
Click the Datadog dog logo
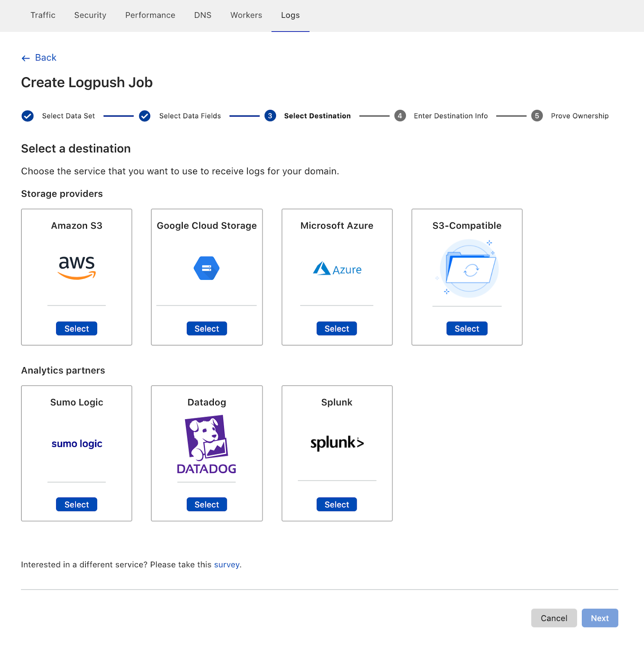pos(207,444)
